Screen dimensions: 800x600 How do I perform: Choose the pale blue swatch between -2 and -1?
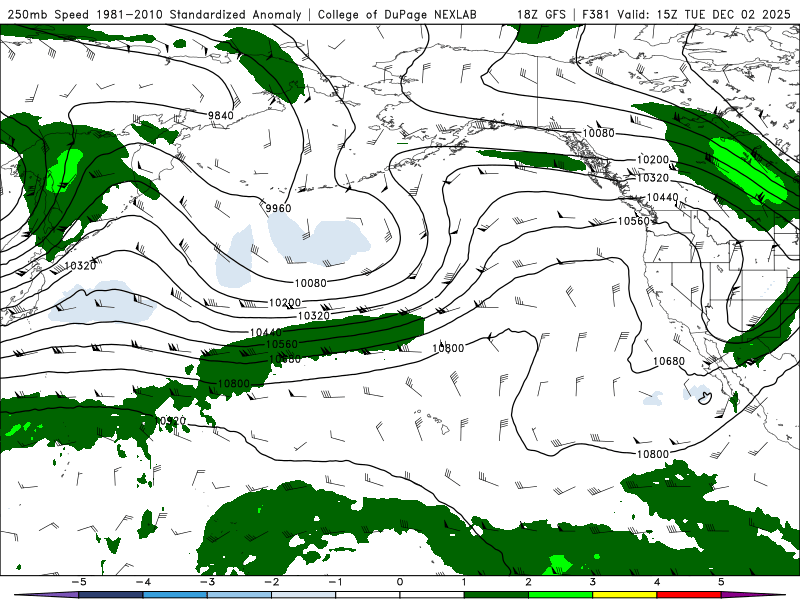point(304,595)
